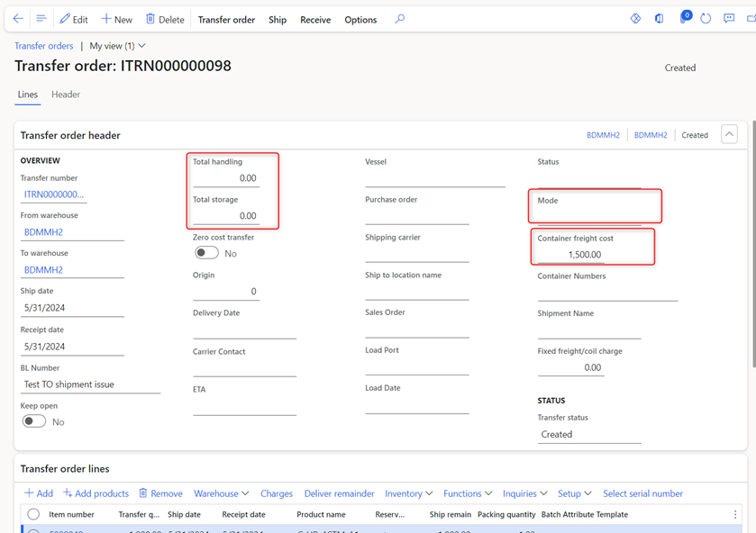Screen dimensions: 756x533
Task: Click the Add products button
Action: tap(96, 493)
